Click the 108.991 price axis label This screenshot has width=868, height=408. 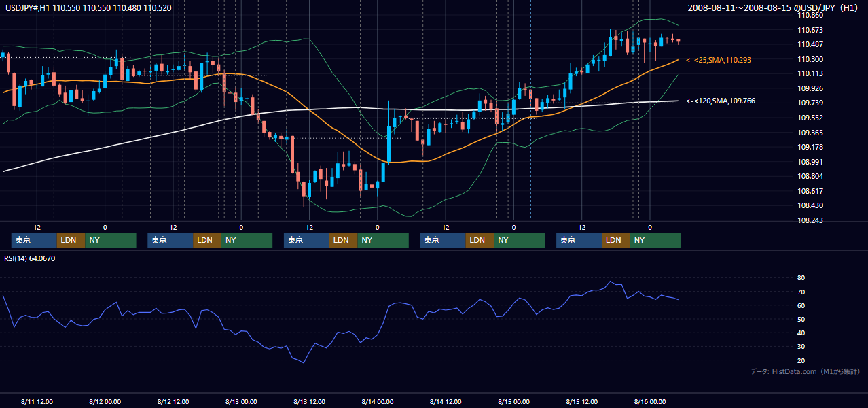pos(811,162)
